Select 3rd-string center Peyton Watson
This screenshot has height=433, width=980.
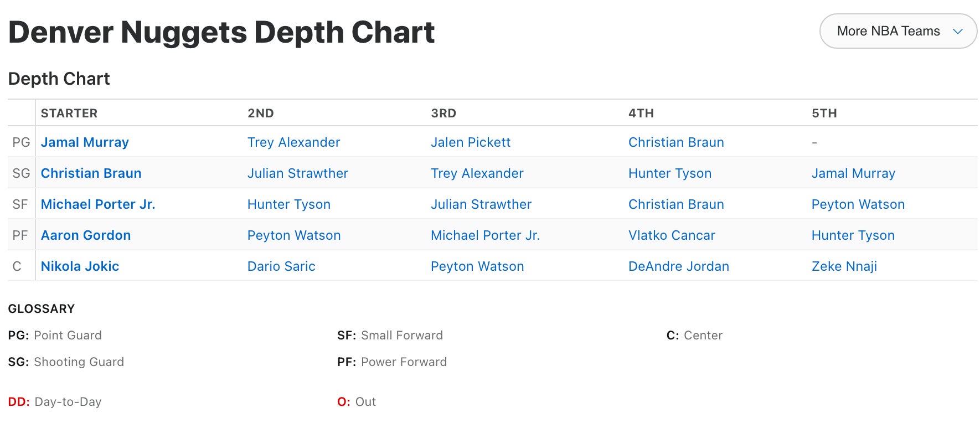477,266
